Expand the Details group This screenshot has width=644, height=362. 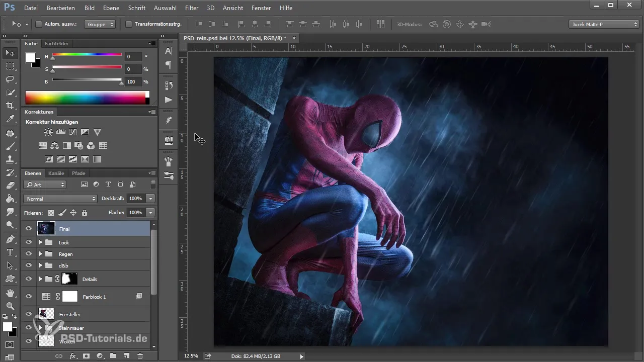click(40, 279)
